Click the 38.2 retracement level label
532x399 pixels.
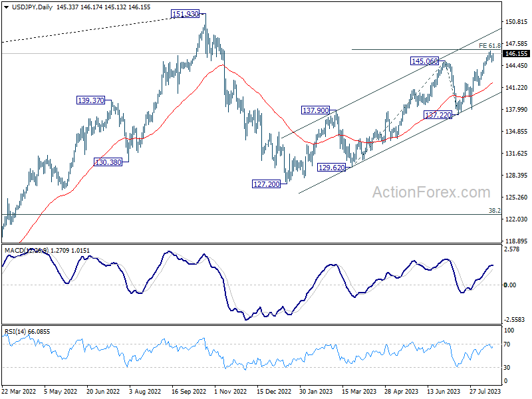494,210
